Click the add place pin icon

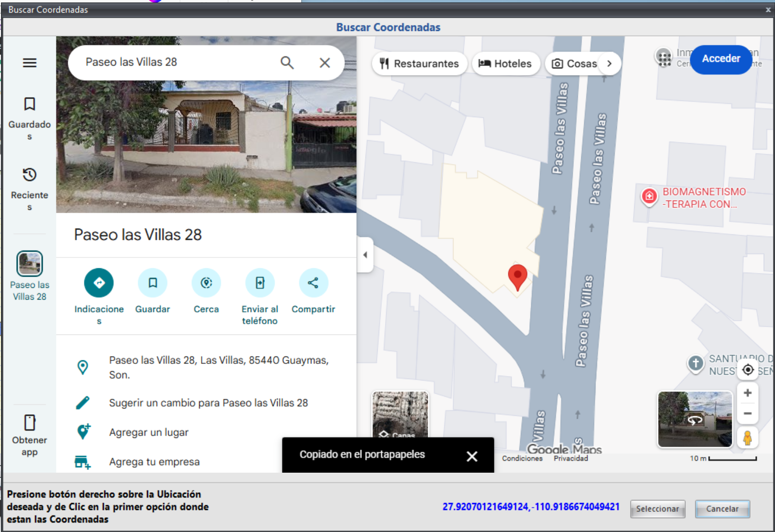coord(83,432)
